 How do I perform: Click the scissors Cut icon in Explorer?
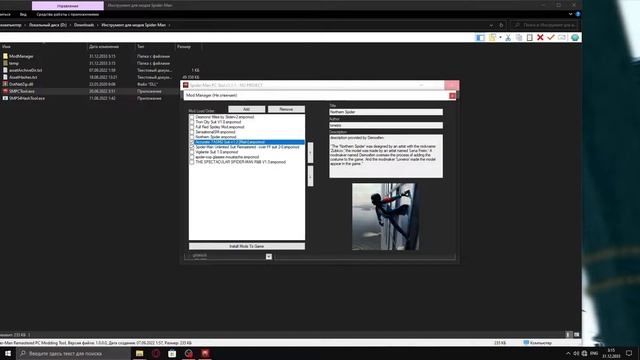click(508, 38)
